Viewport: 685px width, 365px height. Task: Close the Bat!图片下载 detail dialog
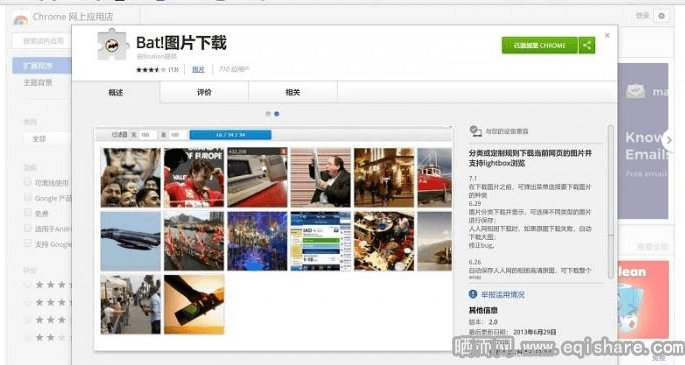tap(607, 35)
